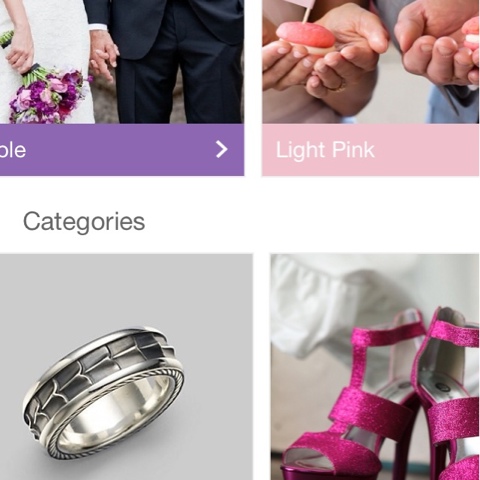Click the pink macaron held in hand

(x=305, y=38)
